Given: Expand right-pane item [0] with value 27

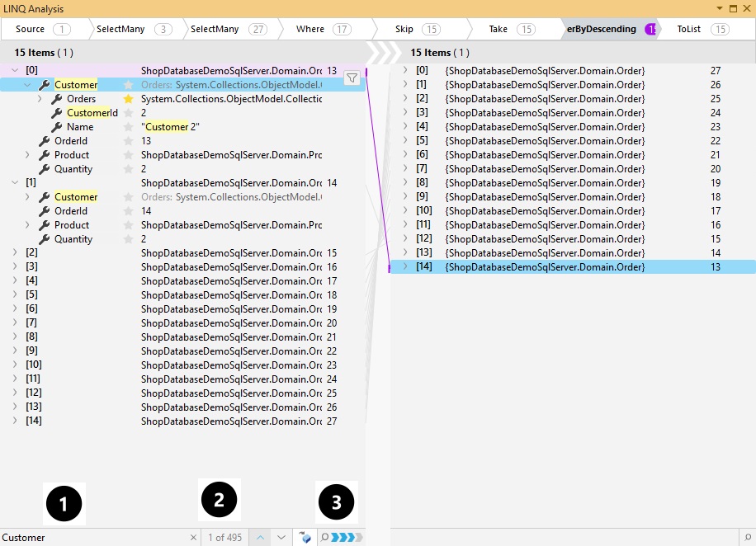Looking at the screenshot, I should click(x=405, y=70).
